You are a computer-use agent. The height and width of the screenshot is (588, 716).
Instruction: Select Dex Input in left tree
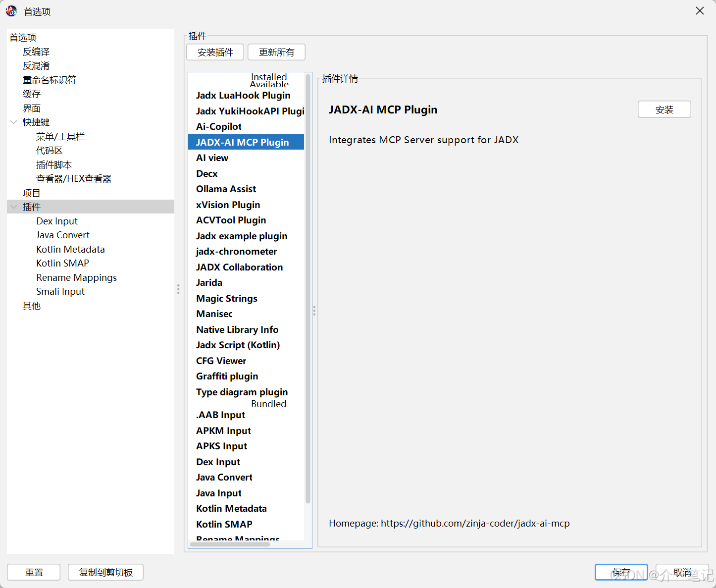click(57, 221)
